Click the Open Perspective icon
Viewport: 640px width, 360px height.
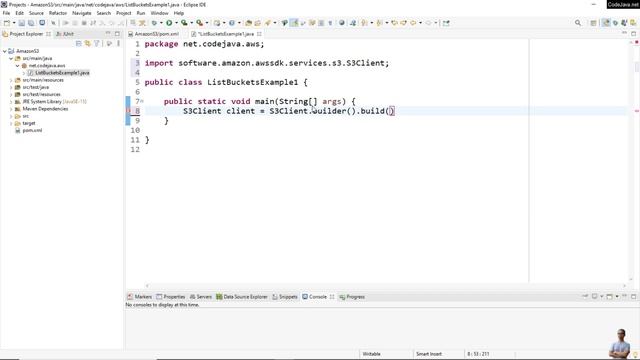click(x=593, y=23)
